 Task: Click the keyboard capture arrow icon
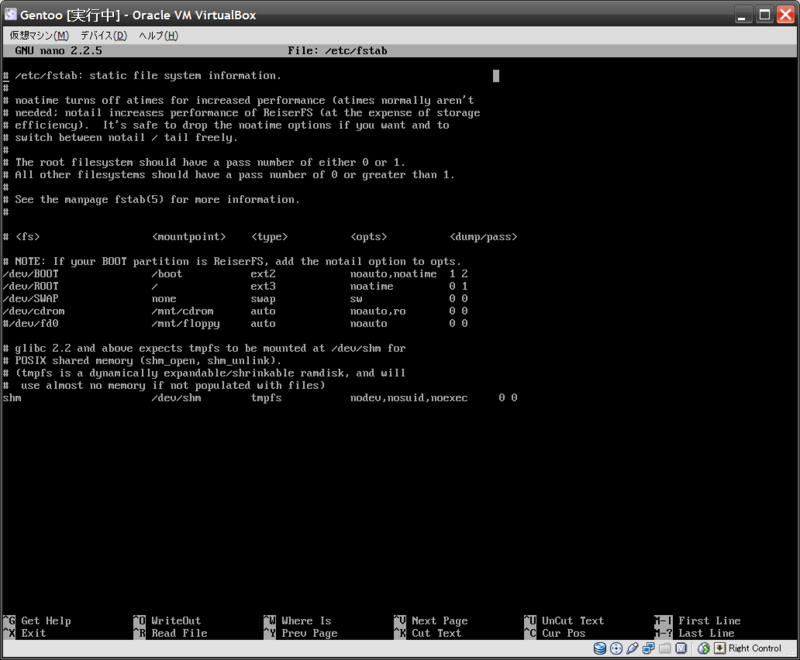(719, 648)
